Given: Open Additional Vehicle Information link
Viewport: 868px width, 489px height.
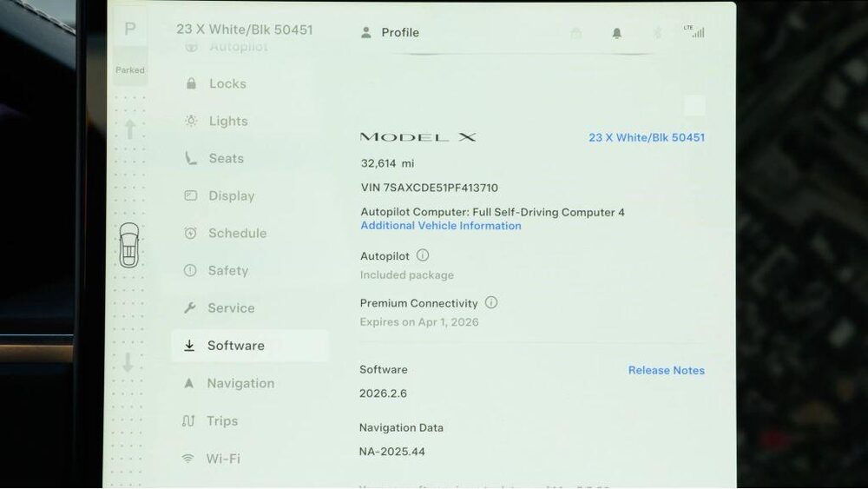Looking at the screenshot, I should tap(441, 226).
